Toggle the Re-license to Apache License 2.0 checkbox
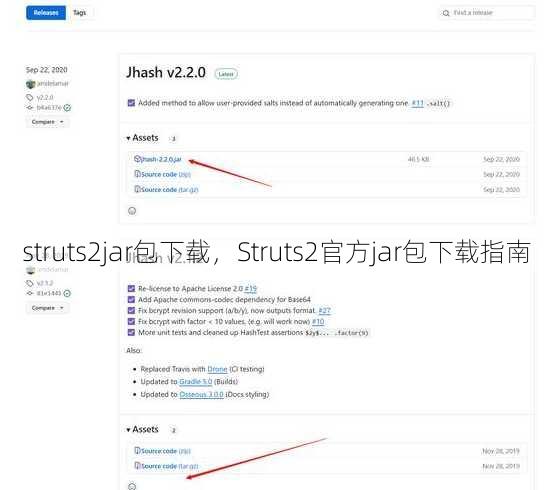Screen dimensions: 552x490 click(x=131, y=289)
